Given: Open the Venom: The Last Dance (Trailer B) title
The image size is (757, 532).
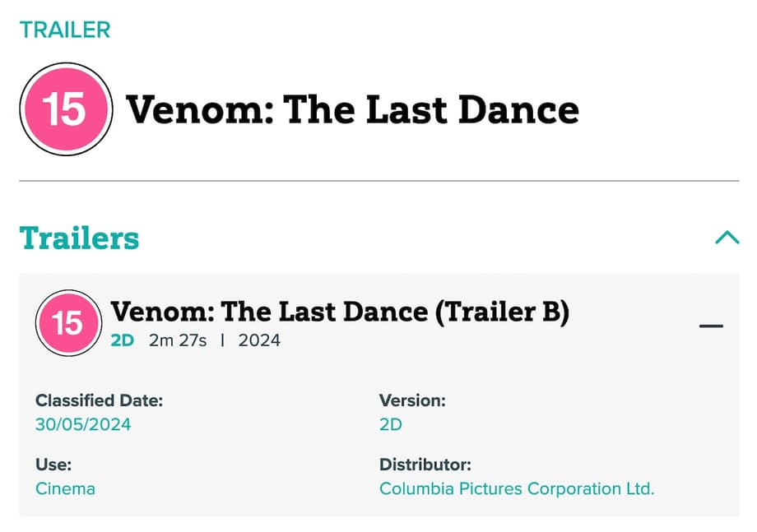Looking at the screenshot, I should 340,312.
